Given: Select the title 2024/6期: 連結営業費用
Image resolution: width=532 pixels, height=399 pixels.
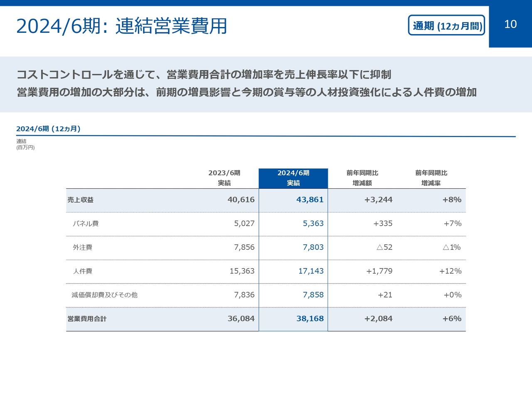Looking at the screenshot, I should [121, 26].
